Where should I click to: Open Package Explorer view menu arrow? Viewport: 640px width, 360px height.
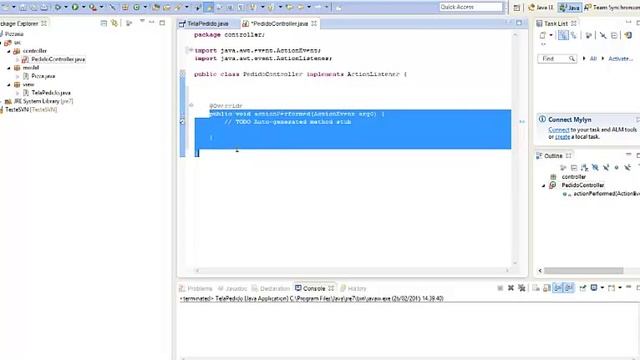(x=142, y=21)
